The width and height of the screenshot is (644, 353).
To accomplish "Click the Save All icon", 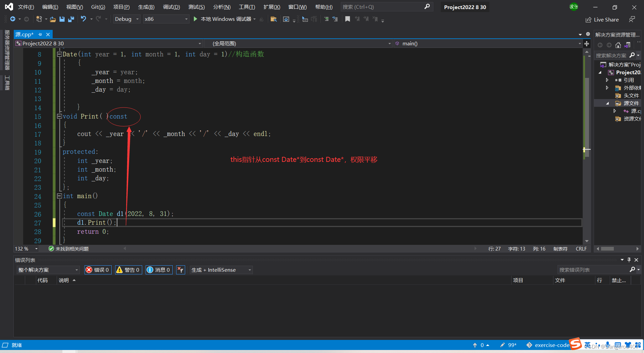I will tap(71, 19).
